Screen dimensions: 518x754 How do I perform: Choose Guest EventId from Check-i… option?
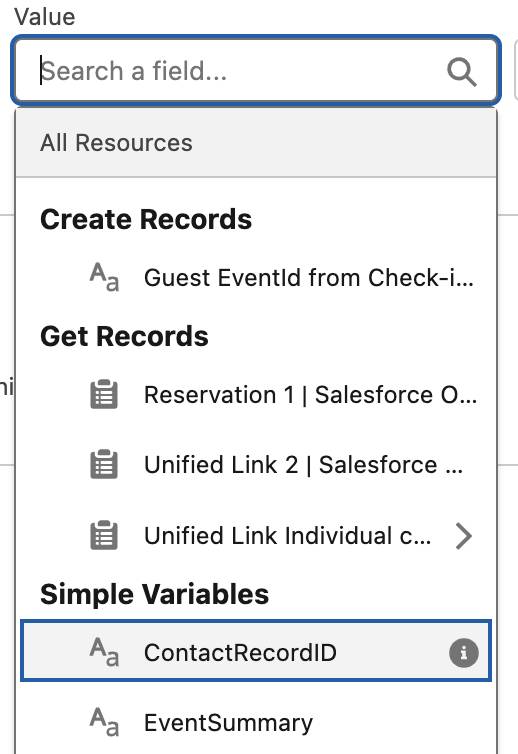256,278
